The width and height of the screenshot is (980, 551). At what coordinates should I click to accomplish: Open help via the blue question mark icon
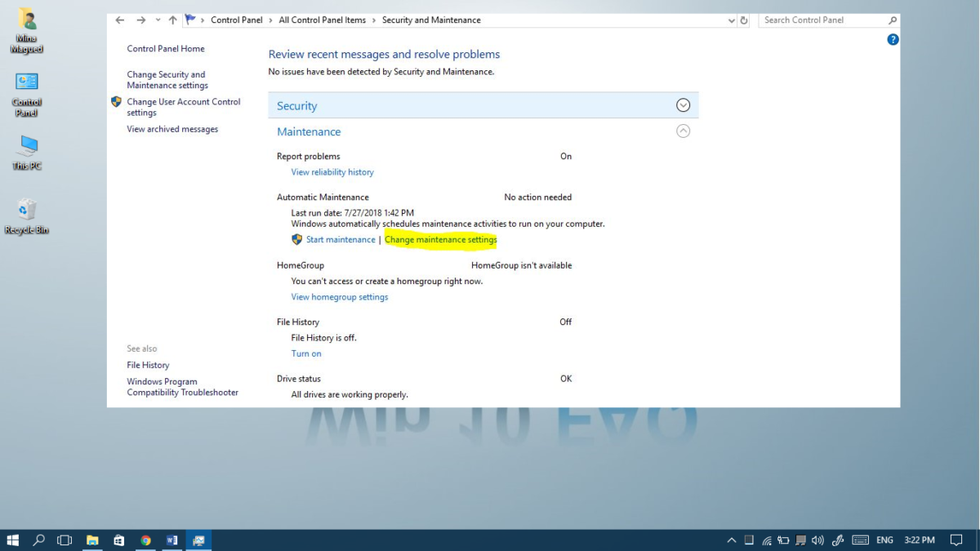(x=892, y=38)
